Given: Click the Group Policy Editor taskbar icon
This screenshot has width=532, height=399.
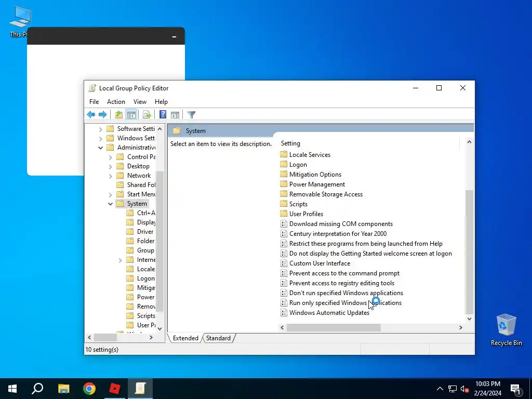Looking at the screenshot, I should point(140,389).
